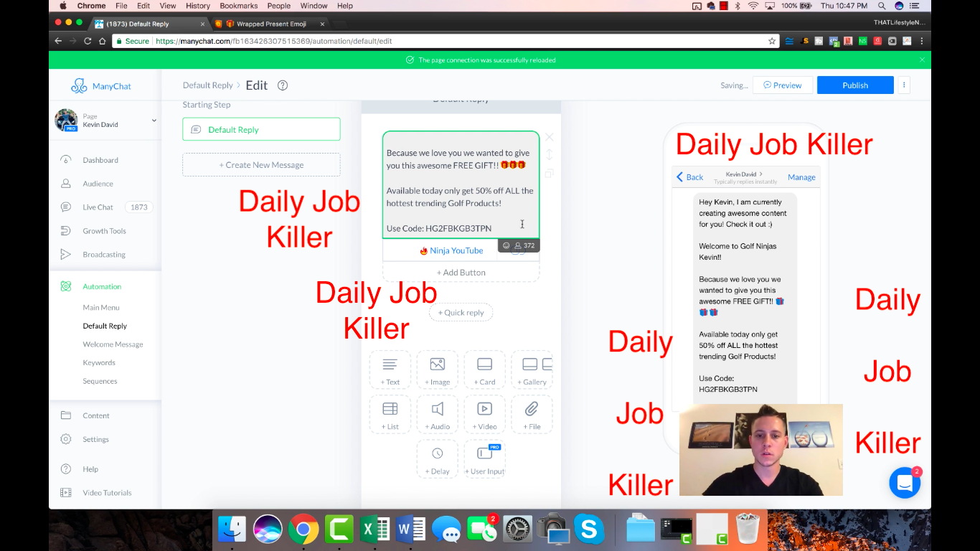Click the move arrows on text block
Image resolution: width=980 pixels, height=551 pixels.
click(550, 154)
